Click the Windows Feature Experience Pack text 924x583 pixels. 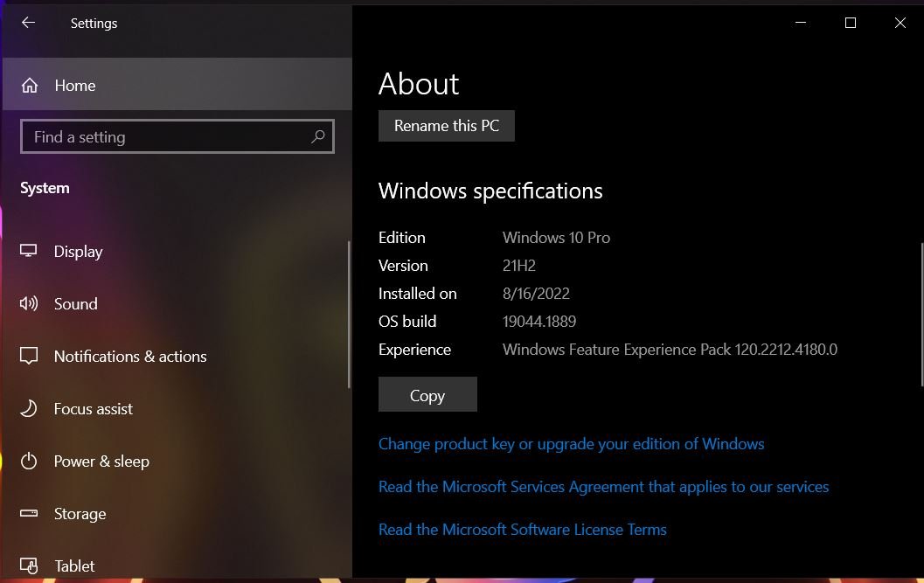[x=670, y=350]
